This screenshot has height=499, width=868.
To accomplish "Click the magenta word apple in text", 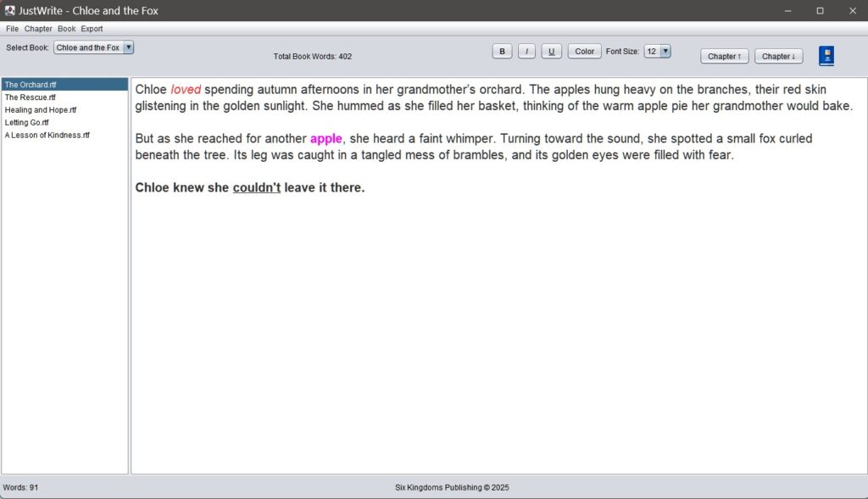I will tap(325, 139).
